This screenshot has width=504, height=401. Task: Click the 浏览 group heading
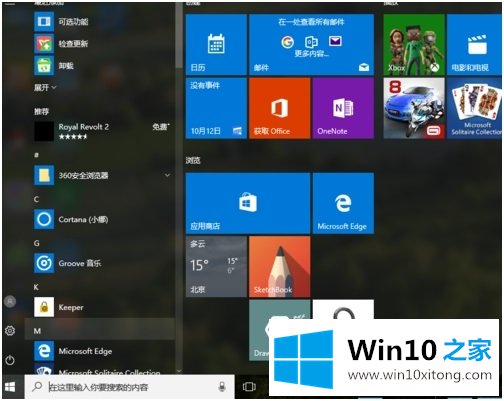193,160
